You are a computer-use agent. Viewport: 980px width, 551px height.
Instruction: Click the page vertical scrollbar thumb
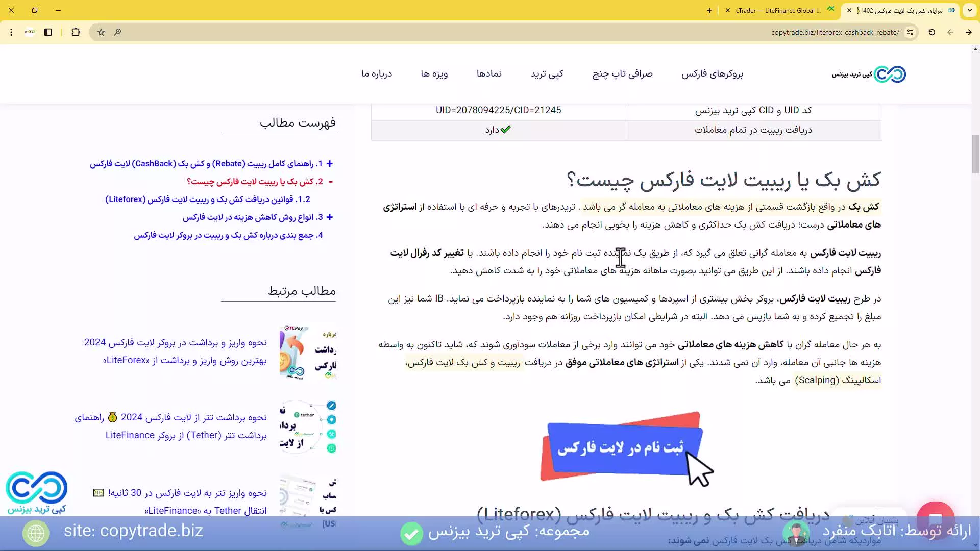click(975, 154)
